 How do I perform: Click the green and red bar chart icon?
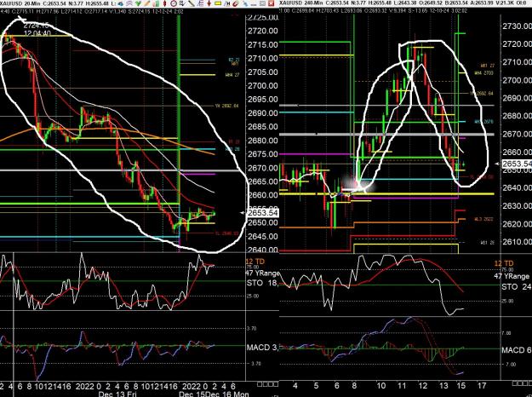point(156,3)
